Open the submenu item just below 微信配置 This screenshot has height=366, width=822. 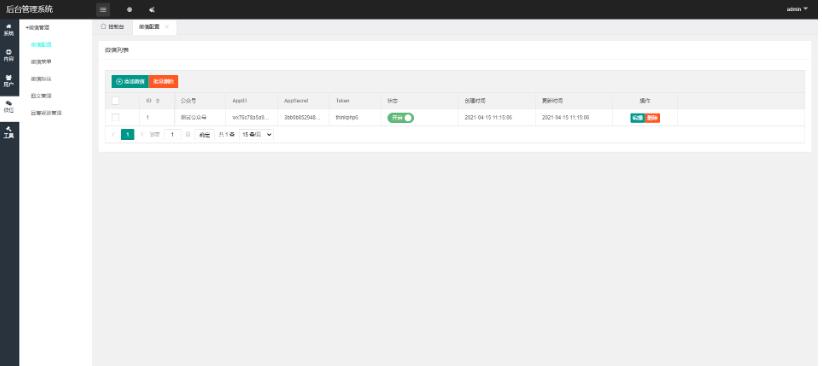point(41,62)
